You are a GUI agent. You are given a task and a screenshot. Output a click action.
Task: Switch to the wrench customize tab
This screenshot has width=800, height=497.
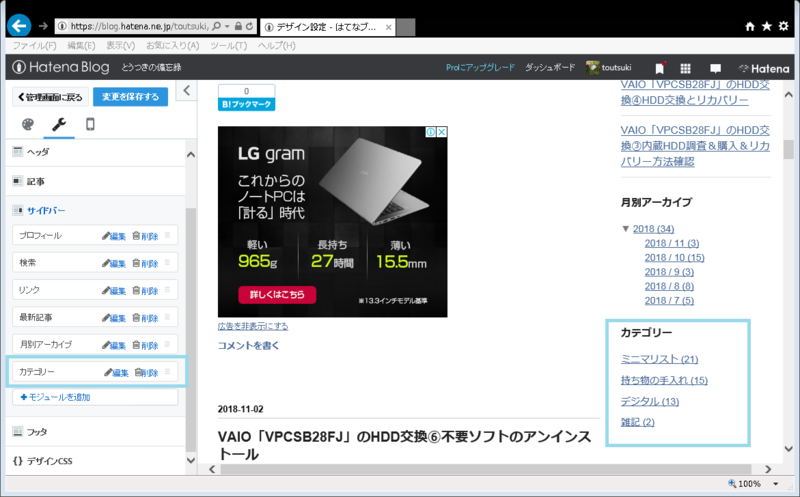[59, 124]
